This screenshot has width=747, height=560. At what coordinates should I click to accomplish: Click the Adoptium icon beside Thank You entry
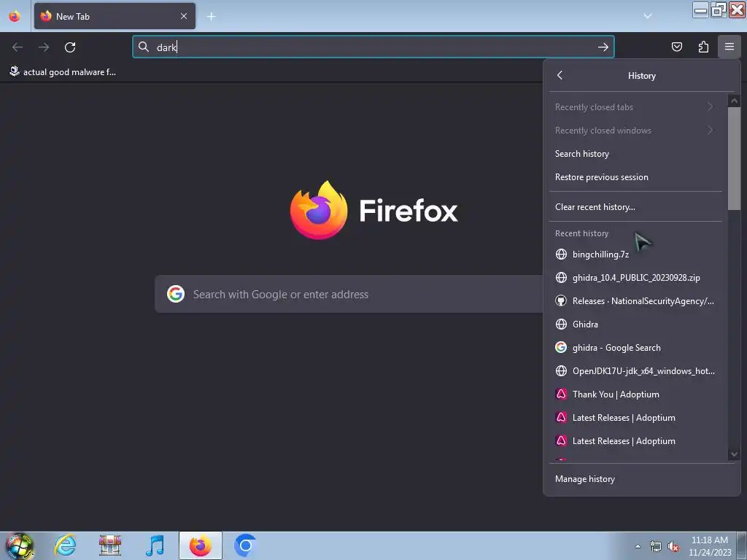[561, 394]
